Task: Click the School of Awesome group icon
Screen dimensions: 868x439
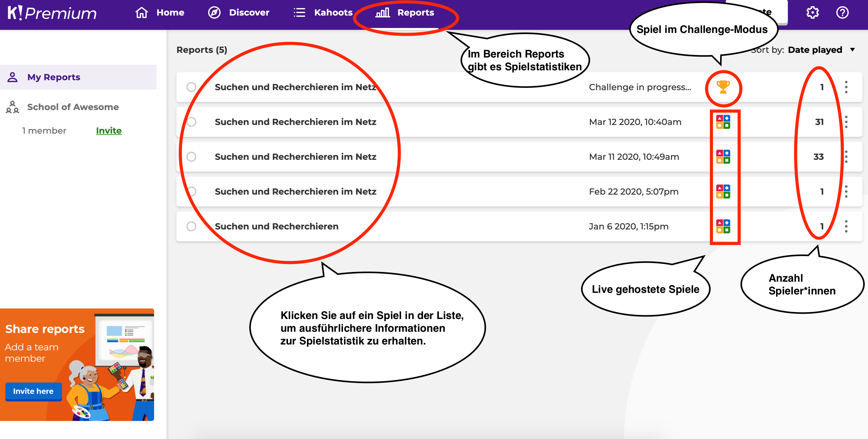Action: [12, 107]
